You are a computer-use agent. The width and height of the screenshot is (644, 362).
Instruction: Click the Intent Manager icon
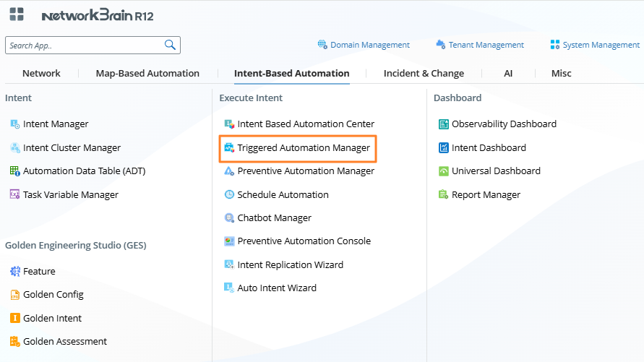(x=14, y=124)
